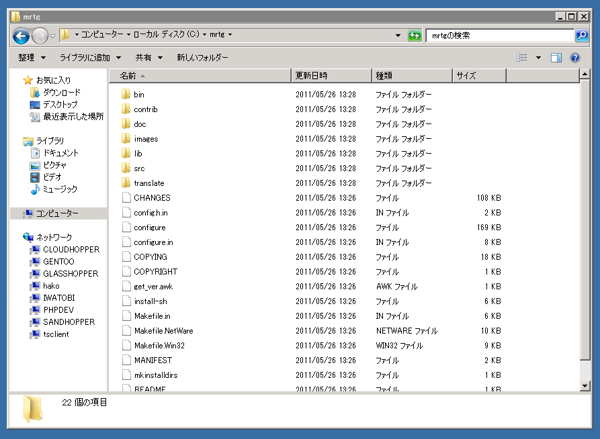The height and width of the screenshot is (439, 600).
Task: Click the green Refresh button
Action: coord(414,36)
